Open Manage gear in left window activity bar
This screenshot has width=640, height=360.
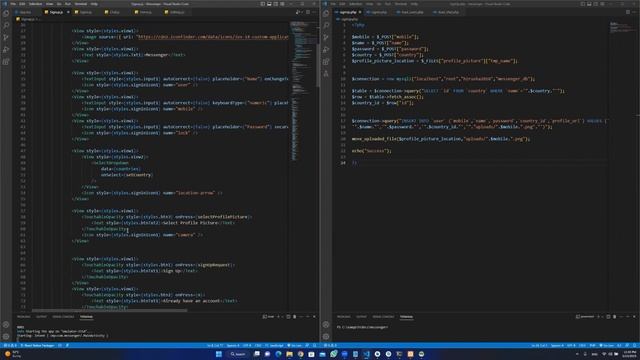(6, 337)
